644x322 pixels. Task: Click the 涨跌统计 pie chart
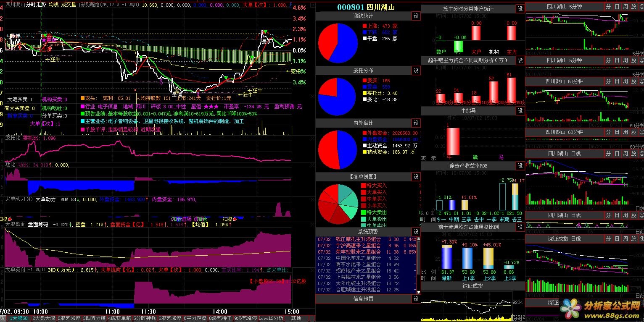338,43
